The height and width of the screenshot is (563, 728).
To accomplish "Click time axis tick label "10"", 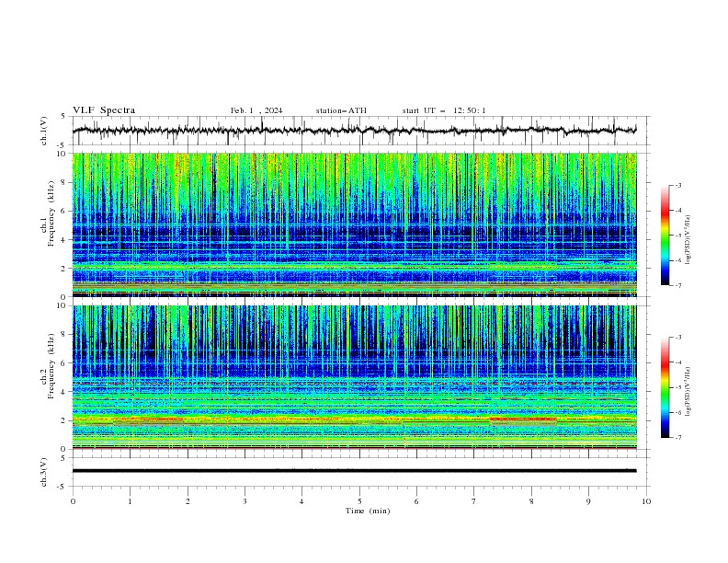I will coord(646,501).
